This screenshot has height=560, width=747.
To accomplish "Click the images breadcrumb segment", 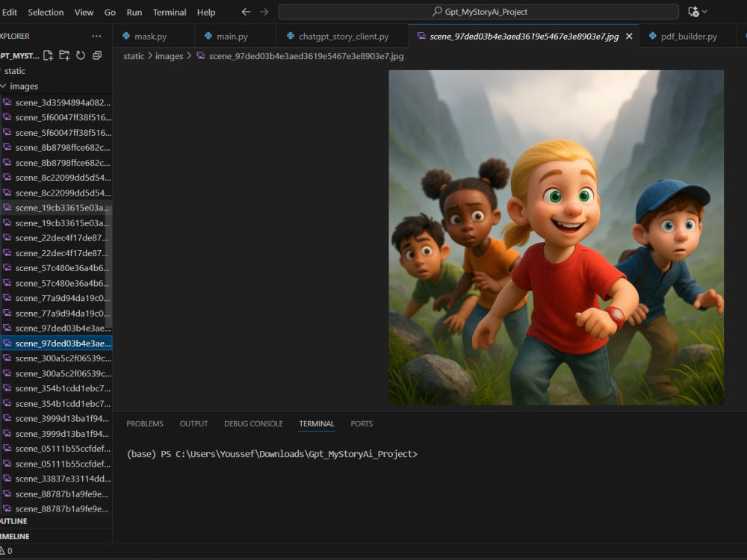I will (169, 56).
